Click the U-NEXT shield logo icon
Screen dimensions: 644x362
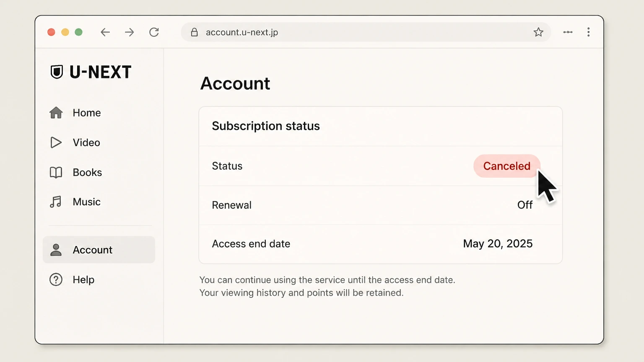click(x=57, y=72)
